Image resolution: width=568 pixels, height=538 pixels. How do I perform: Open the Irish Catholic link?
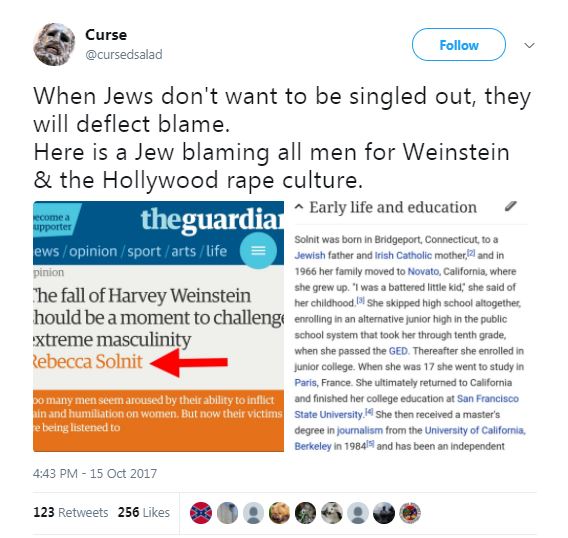point(403,255)
